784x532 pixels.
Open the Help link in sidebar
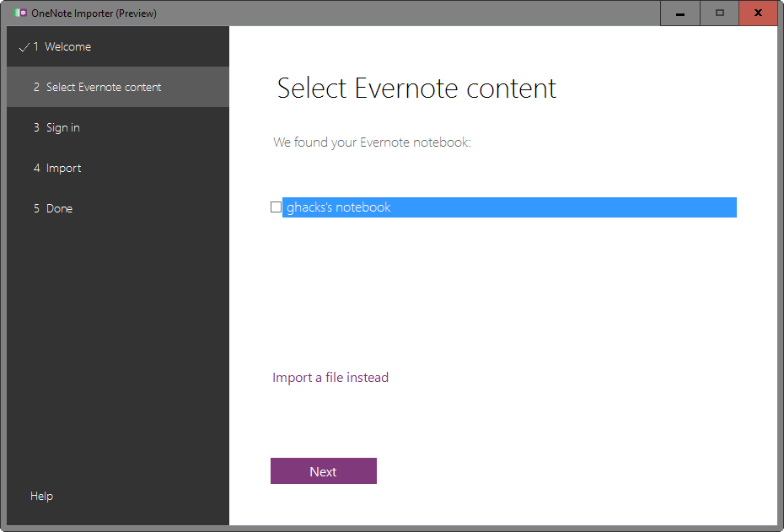tap(41, 496)
